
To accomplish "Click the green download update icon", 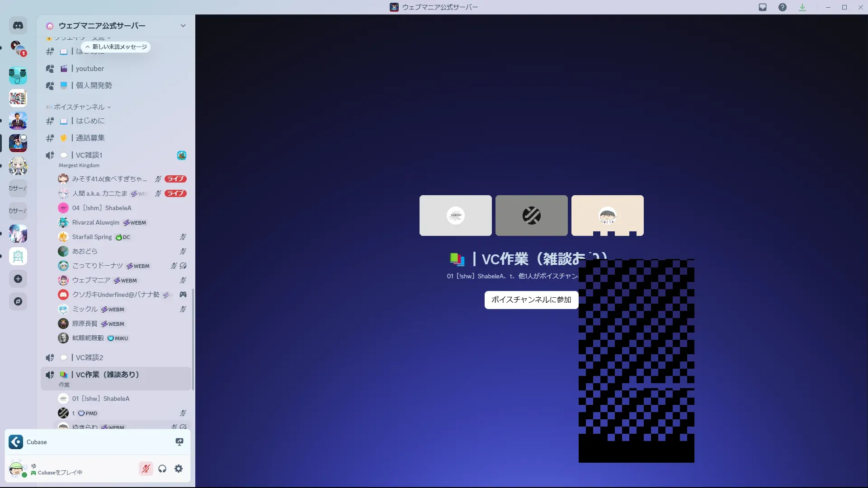I will pyautogui.click(x=802, y=7).
